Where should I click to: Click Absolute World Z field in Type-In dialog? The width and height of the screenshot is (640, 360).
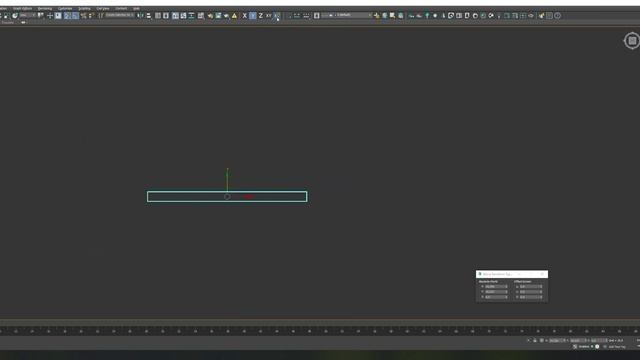(x=496, y=297)
